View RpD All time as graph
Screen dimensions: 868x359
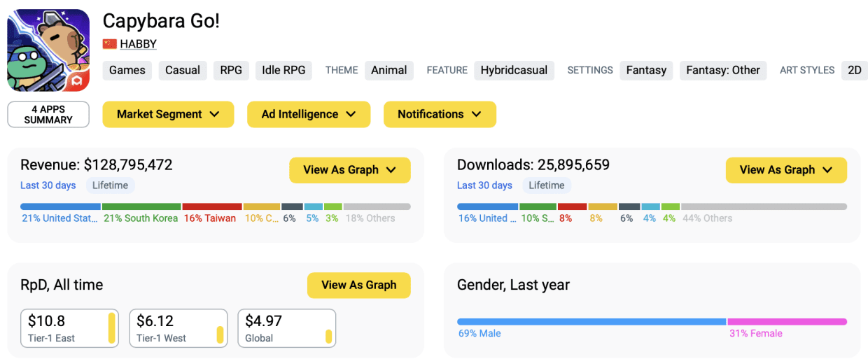click(359, 285)
